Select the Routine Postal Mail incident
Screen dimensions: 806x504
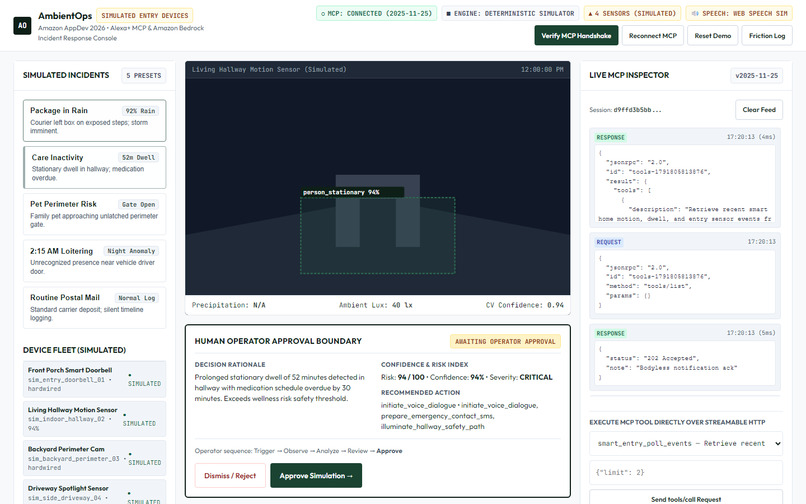pyautogui.click(x=95, y=308)
